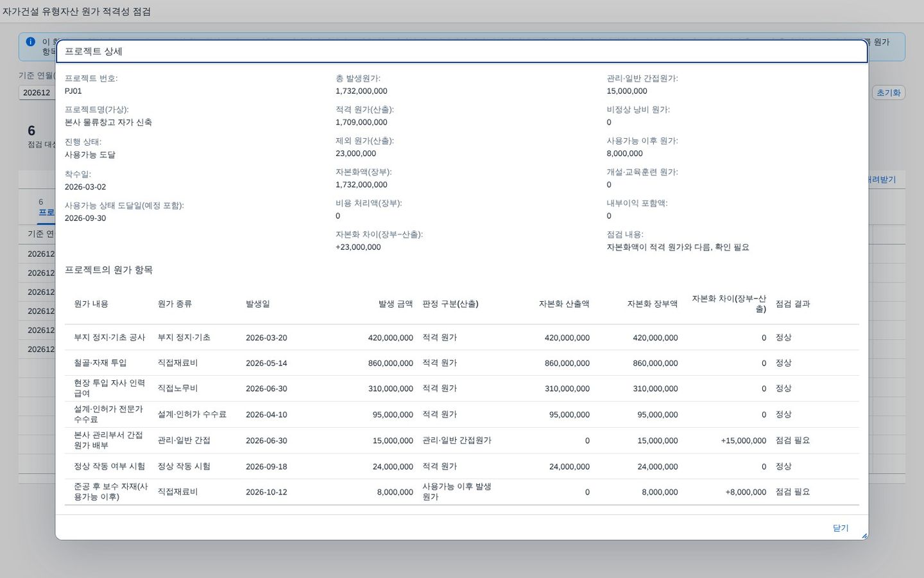Sort by the 원가 내용 column header

pos(91,304)
